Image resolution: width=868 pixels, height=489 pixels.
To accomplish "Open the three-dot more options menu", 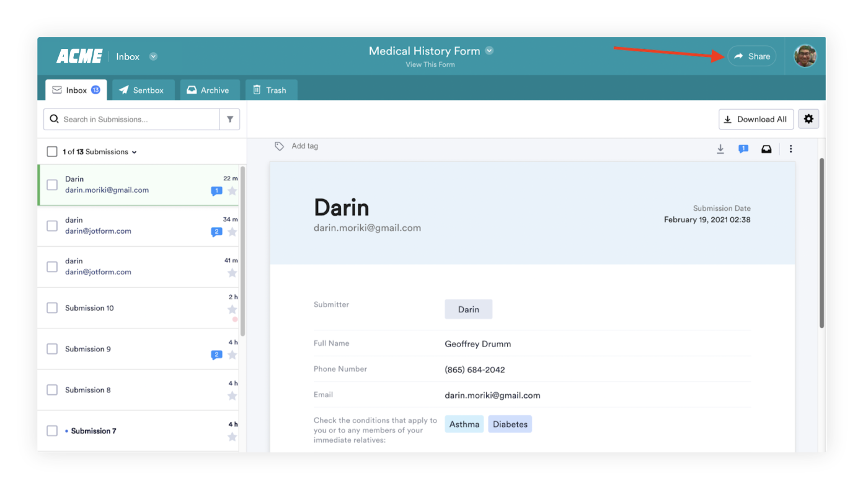I will coord(790,149).
